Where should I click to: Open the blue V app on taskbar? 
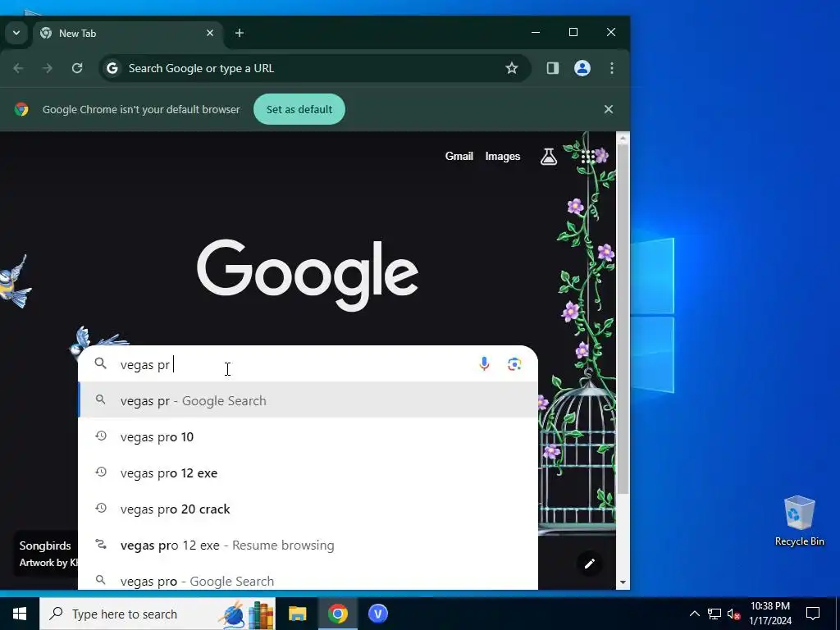tap(377, 614)
